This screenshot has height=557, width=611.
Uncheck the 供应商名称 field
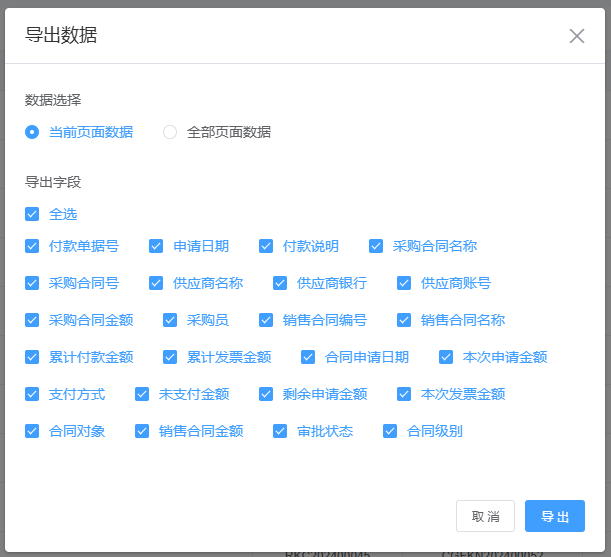tap(156, 283)
